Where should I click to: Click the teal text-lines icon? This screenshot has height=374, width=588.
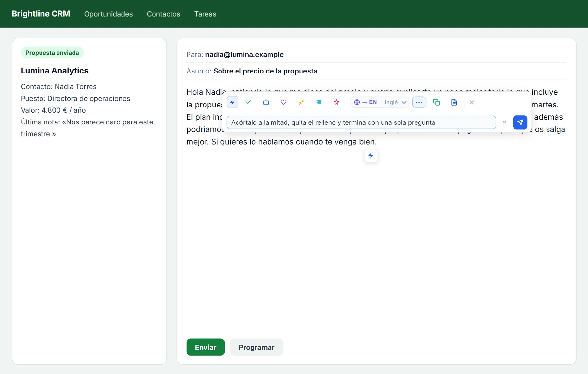[319, 102]
